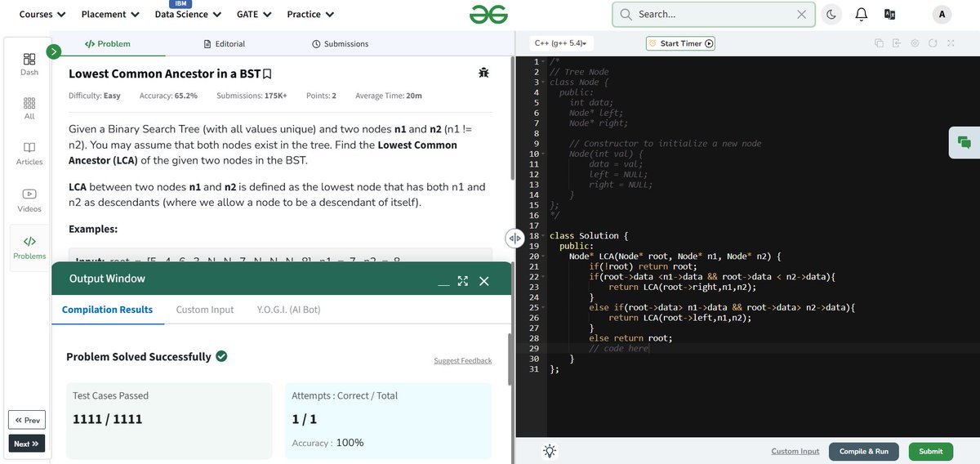Open the green chat widget
980x464 pixels.
coord(964,142)
